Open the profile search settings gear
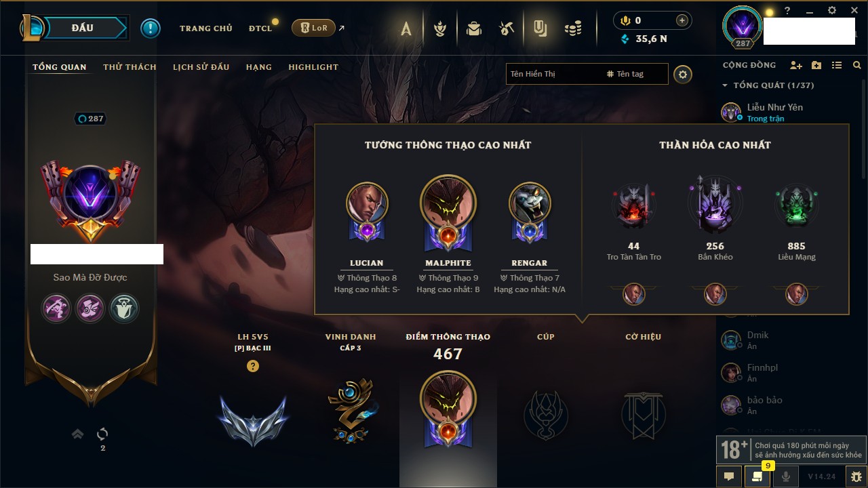This screenshot has width=868, height=488. pyautogui.click(x=683, y=75)
